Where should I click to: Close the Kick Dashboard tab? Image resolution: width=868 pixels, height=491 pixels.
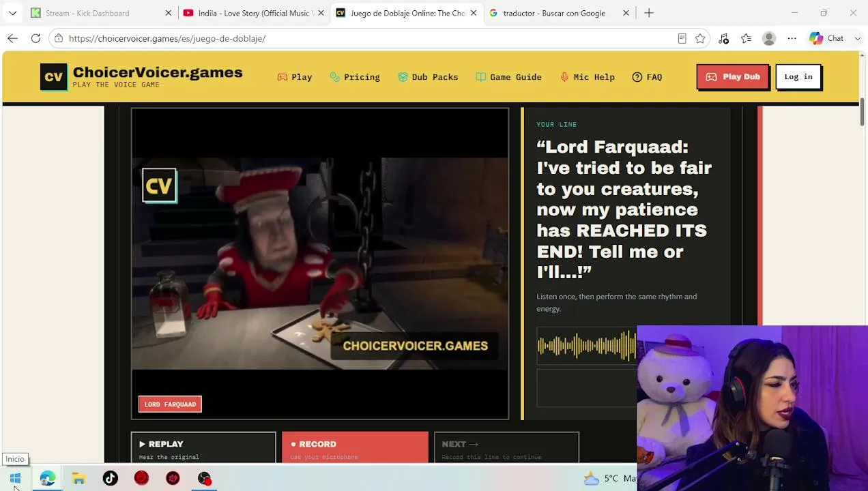pyautogui.click(x=169, y=13)
